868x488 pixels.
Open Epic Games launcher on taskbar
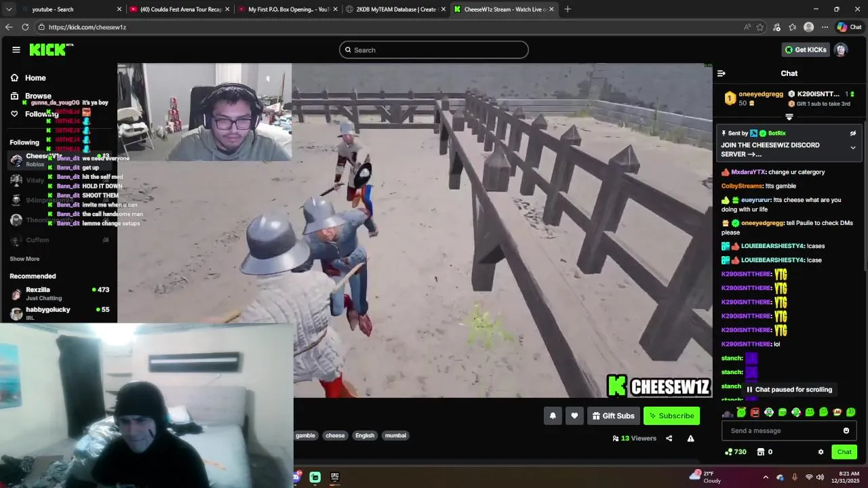pyautogui.click(x=334, y=477)
